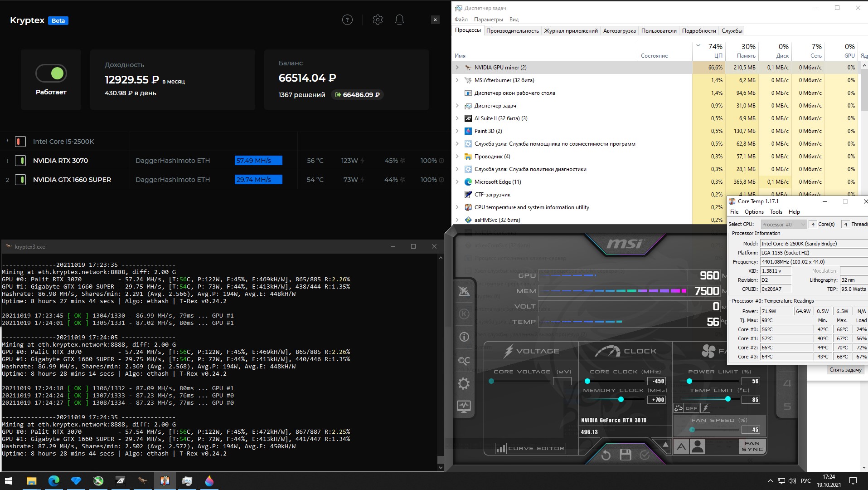Screen dimensions: 868x490
Task: Click kryptex3.exe console scrollbar down arrow
Action: [441, 467]
